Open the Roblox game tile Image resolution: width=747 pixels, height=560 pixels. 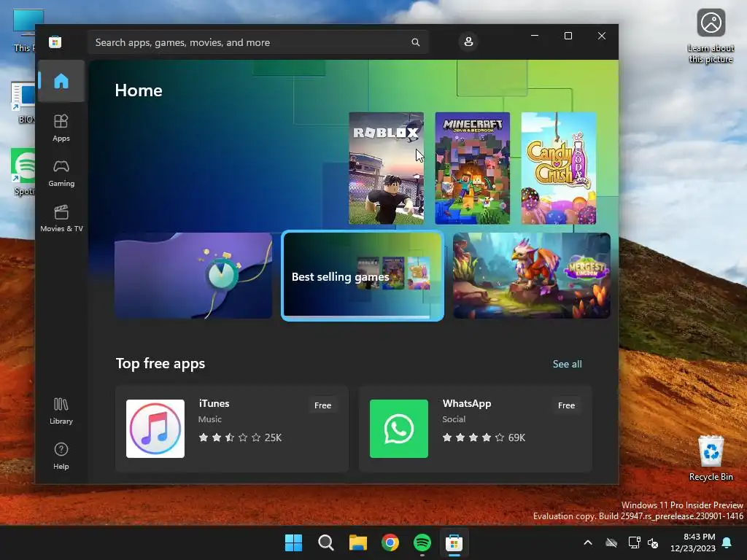[387, 168]
